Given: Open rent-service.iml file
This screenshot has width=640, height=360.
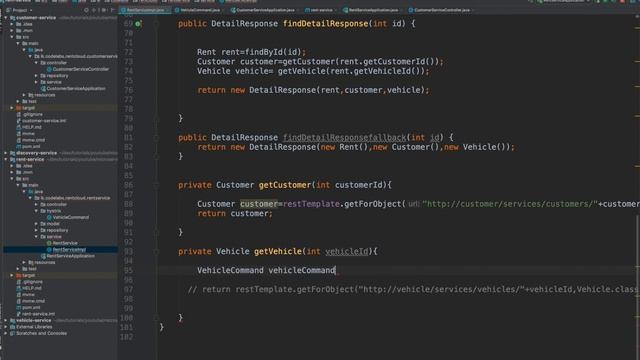Looking at the screenshot, I should point(35,314).
